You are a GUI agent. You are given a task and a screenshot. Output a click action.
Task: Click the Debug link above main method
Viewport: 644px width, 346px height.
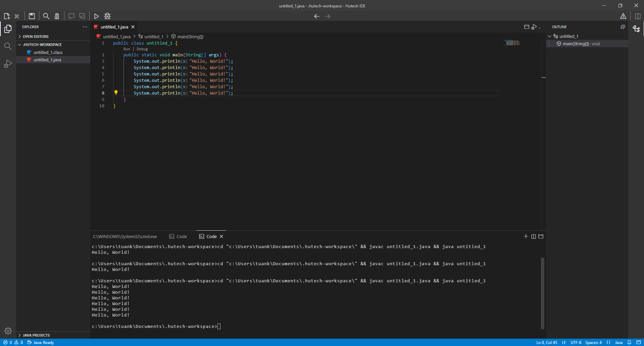[x=142, y=49]
